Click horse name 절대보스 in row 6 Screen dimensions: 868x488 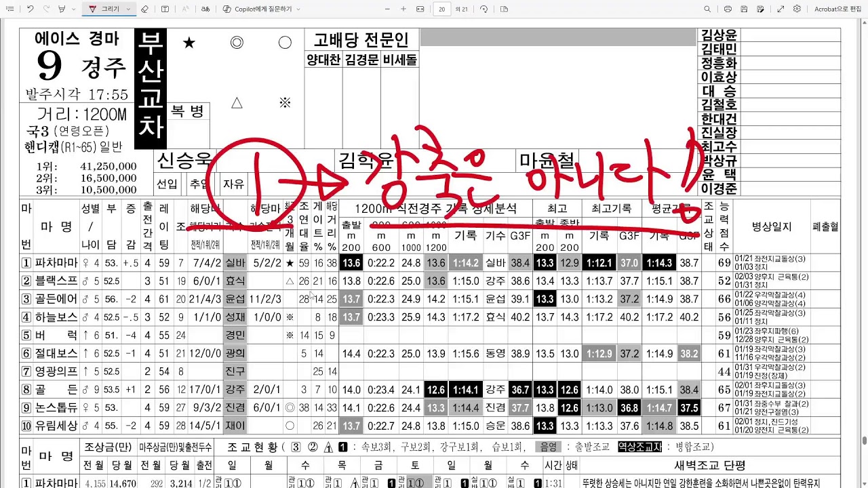click(56, 353)
